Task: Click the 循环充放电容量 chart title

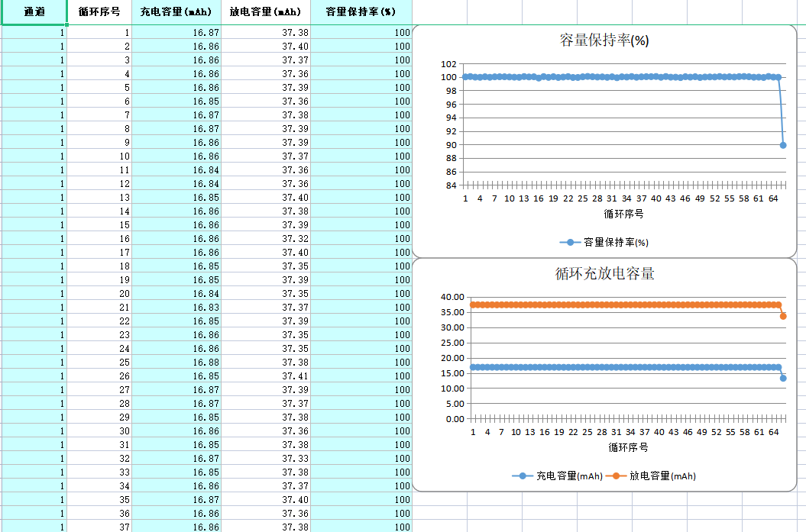Action: [604, 273]
